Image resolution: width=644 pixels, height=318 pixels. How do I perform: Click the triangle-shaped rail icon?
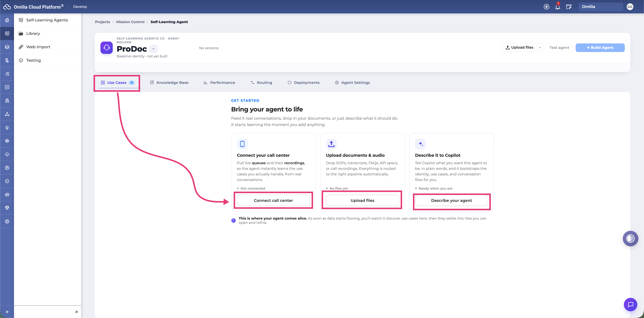coord(7,74)
